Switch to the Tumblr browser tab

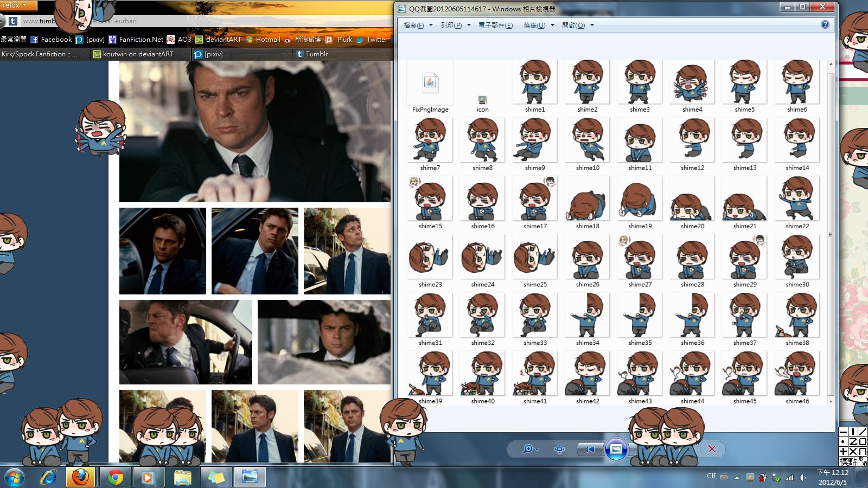[x=343, y=54]
